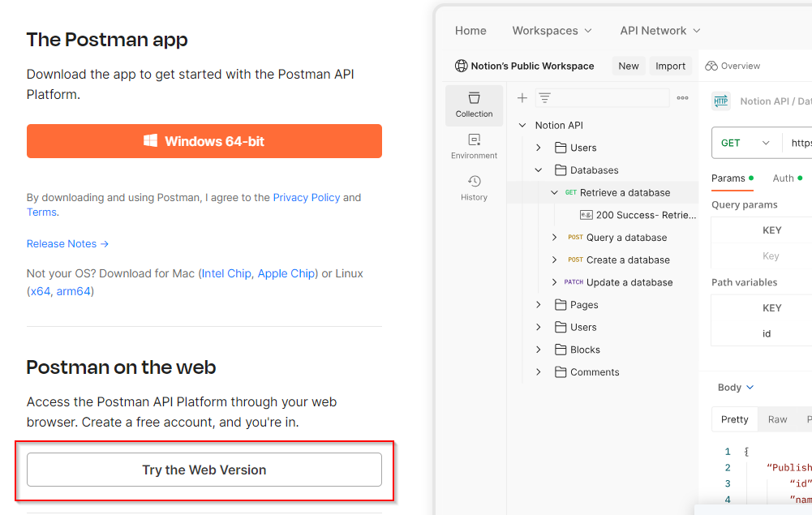Open the three-dot more options icon
Image resolution: width=812 pixels, height=515 pixels.
click(682, 97)
